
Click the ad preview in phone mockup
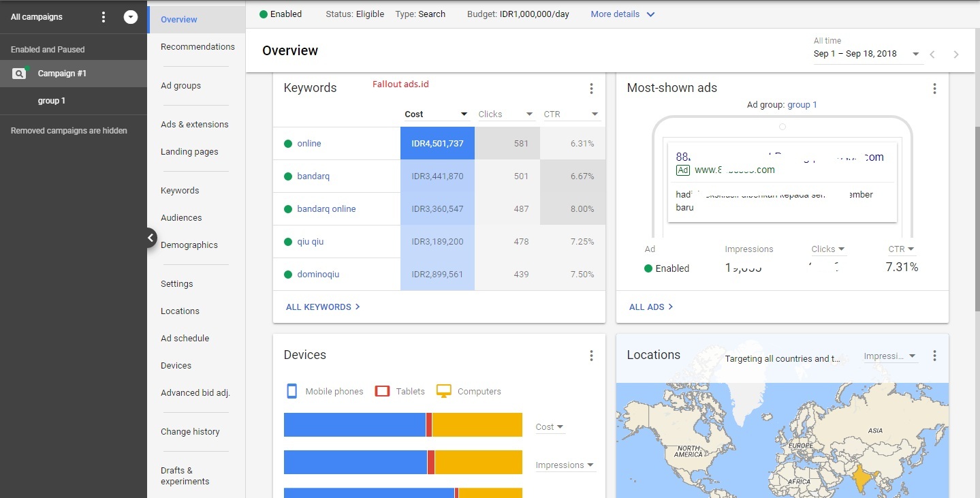783,181
